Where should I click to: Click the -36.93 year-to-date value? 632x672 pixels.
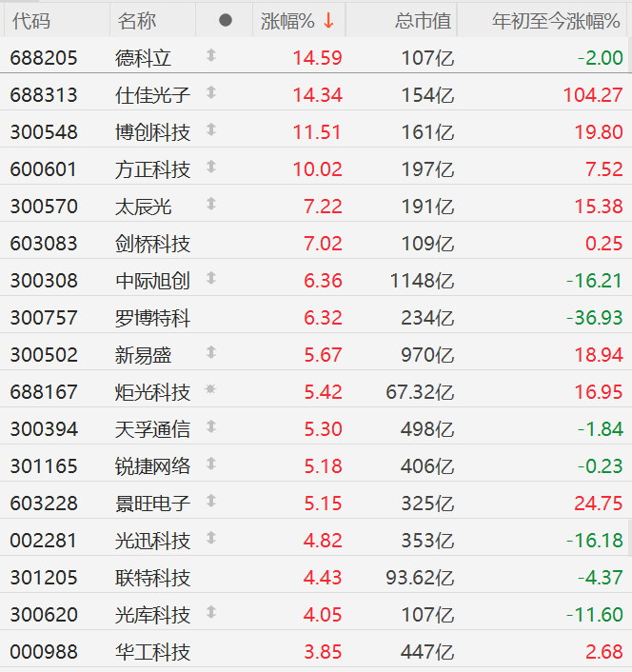(595, 318)
